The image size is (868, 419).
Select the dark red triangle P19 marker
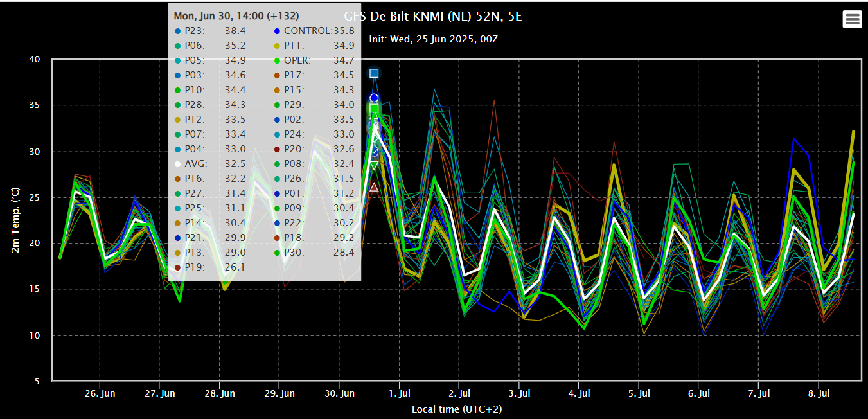pyautogui.click(x=374, y=187)
